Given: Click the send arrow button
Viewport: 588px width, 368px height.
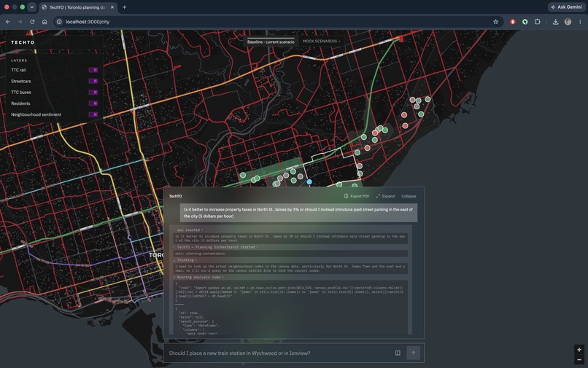Looking at the screenshot, I should [x=413, y=353].
